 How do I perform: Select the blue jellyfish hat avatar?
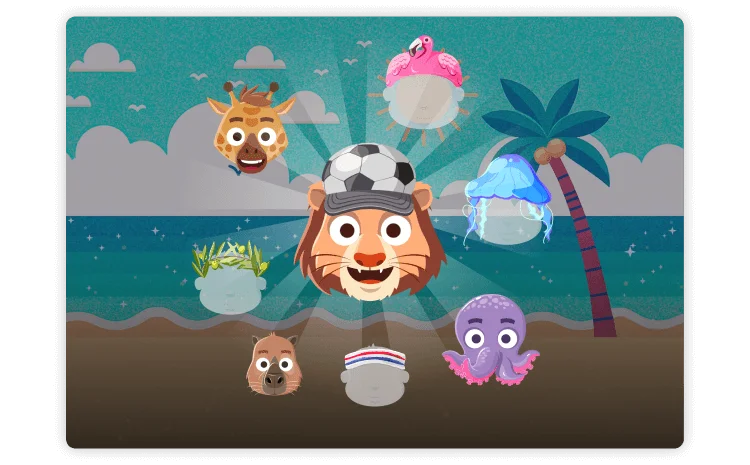coord(507,200)
